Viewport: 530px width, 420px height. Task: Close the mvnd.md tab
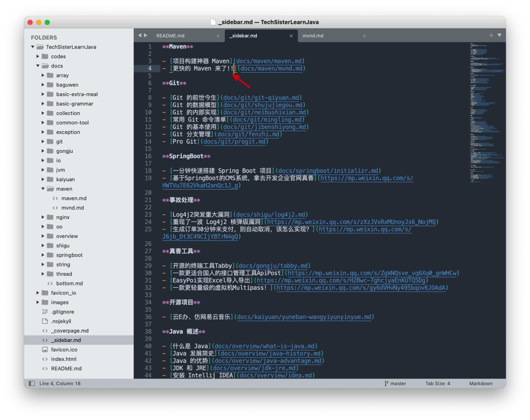tap(364, 36)
